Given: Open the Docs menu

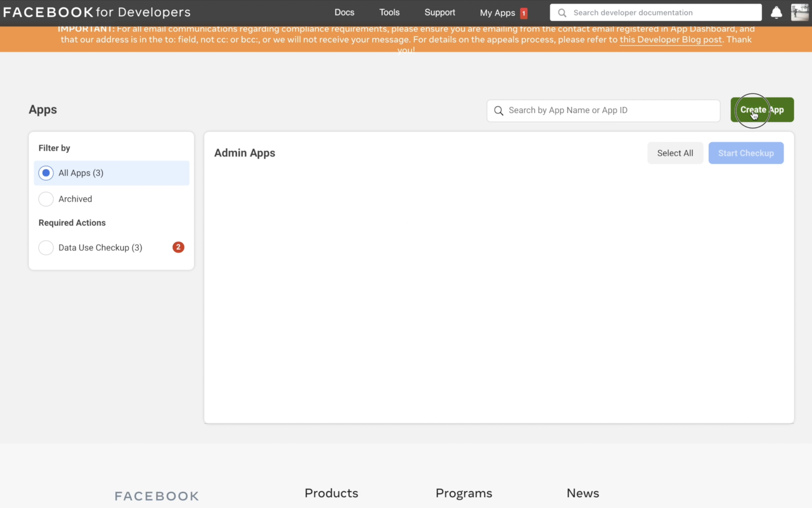Looking at the screenshot, I should tap(344, 13).
